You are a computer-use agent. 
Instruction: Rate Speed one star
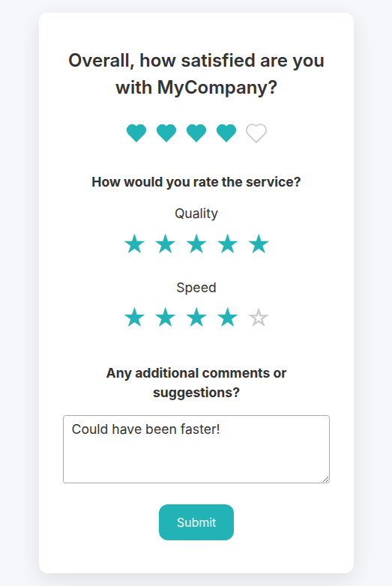point(134,318)
